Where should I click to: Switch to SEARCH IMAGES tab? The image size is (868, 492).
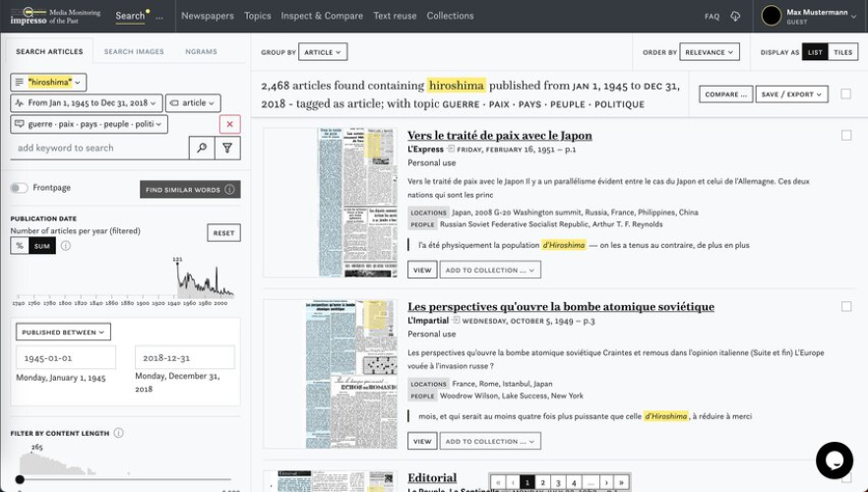(134, 51)
